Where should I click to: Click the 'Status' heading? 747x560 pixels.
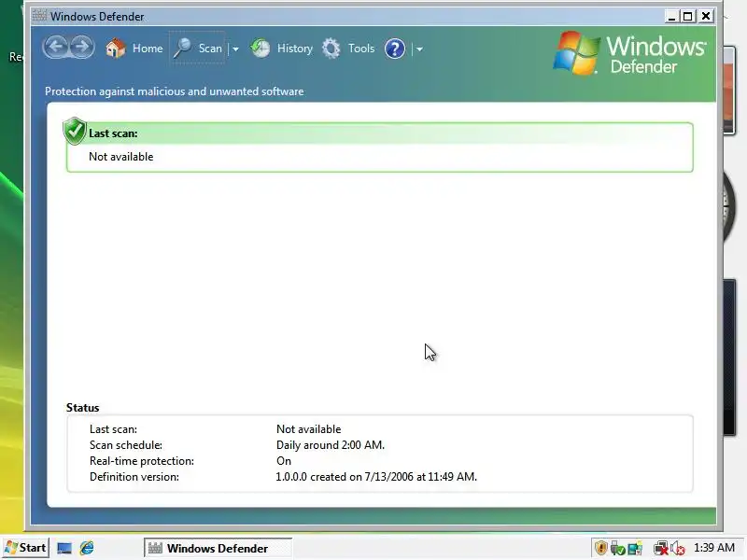pyautogui.click(x=82, y=408)
